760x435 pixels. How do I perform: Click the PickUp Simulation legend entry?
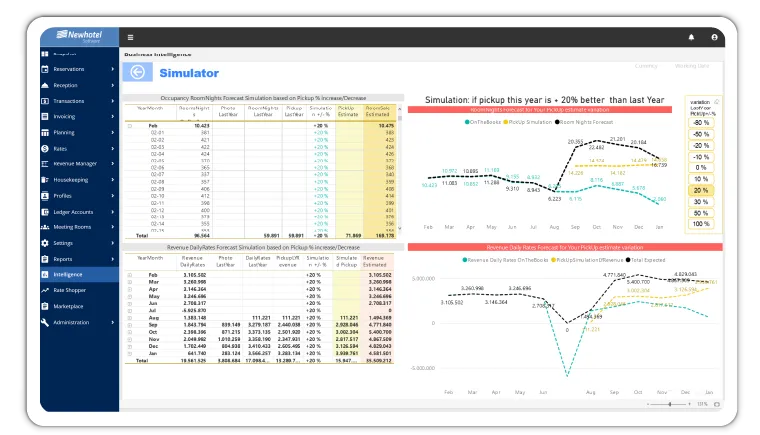point(528,122)
